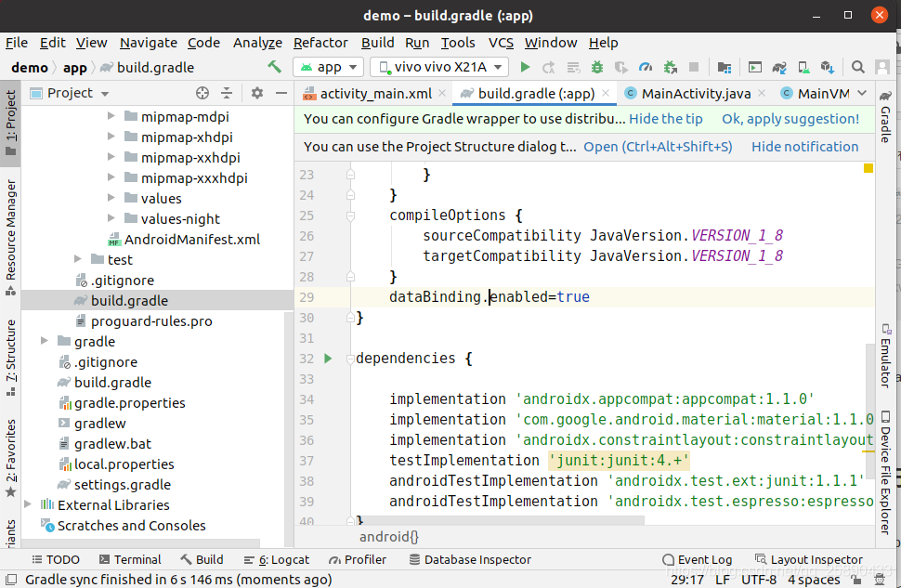
Task: Switch to the activity_main.xml tab
Action: (375, 93)
